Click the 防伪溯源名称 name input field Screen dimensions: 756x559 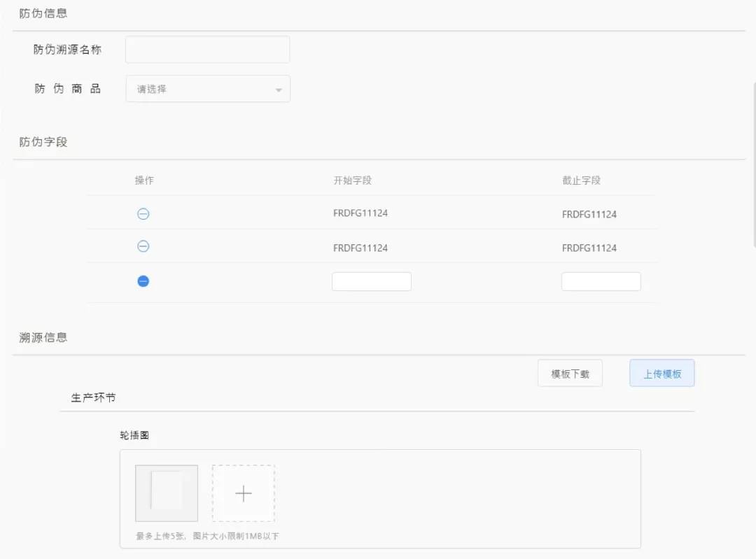pos(206,49)
